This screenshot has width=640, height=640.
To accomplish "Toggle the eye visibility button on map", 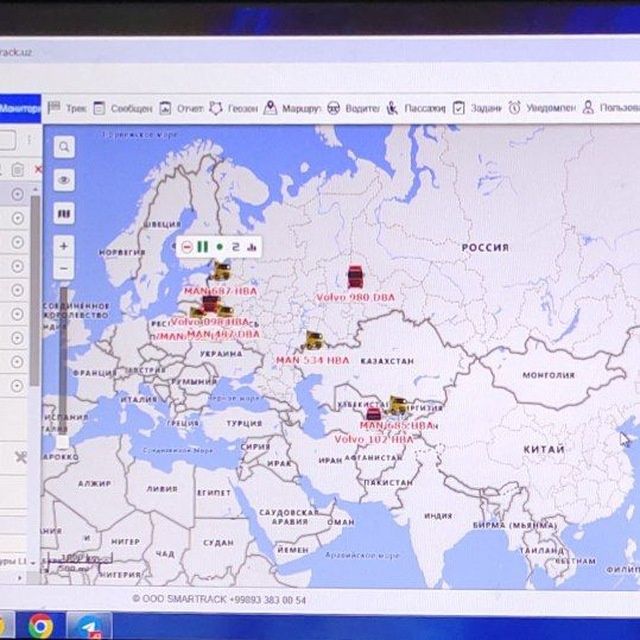I will pos(64,180).
